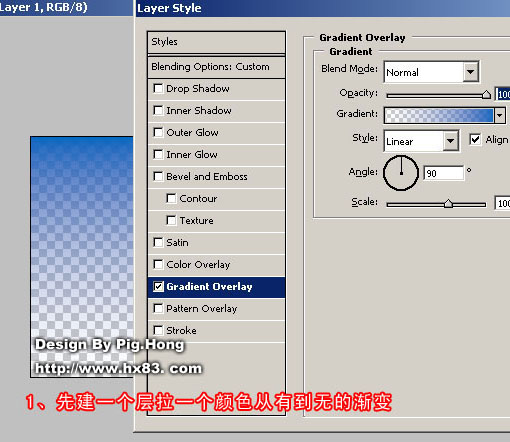Click the Angle dial control
Screen dimensions: 510x442
pos(401,173)
